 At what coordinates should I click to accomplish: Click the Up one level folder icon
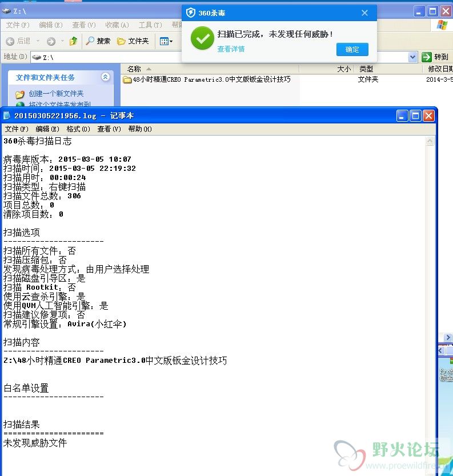[x=73, y=41]
